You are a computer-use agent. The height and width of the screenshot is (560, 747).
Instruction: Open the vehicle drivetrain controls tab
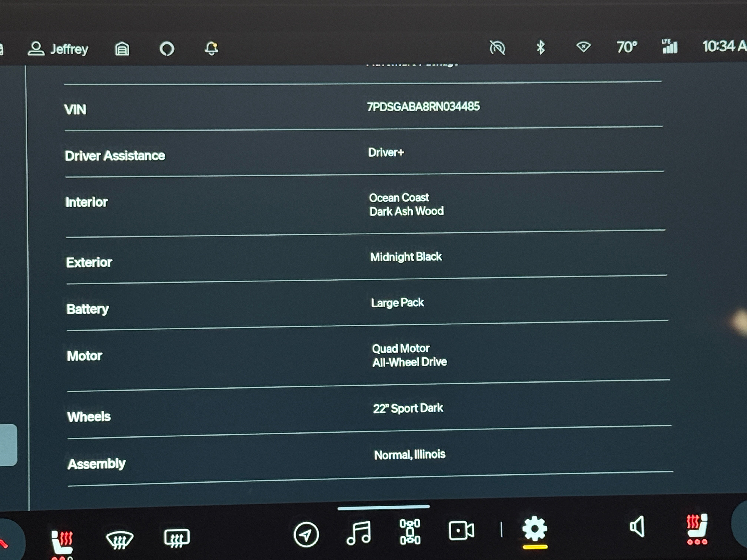(410, 532)
